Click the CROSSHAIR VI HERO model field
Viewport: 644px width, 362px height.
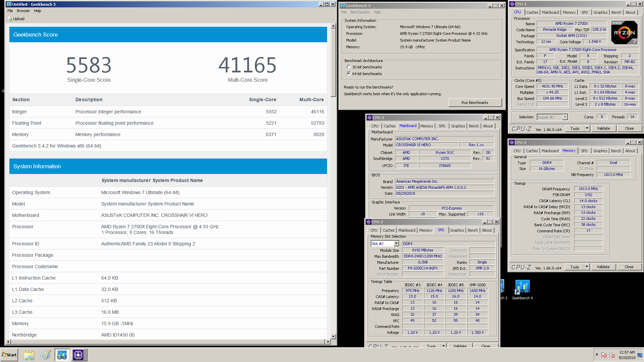point(426,145)
